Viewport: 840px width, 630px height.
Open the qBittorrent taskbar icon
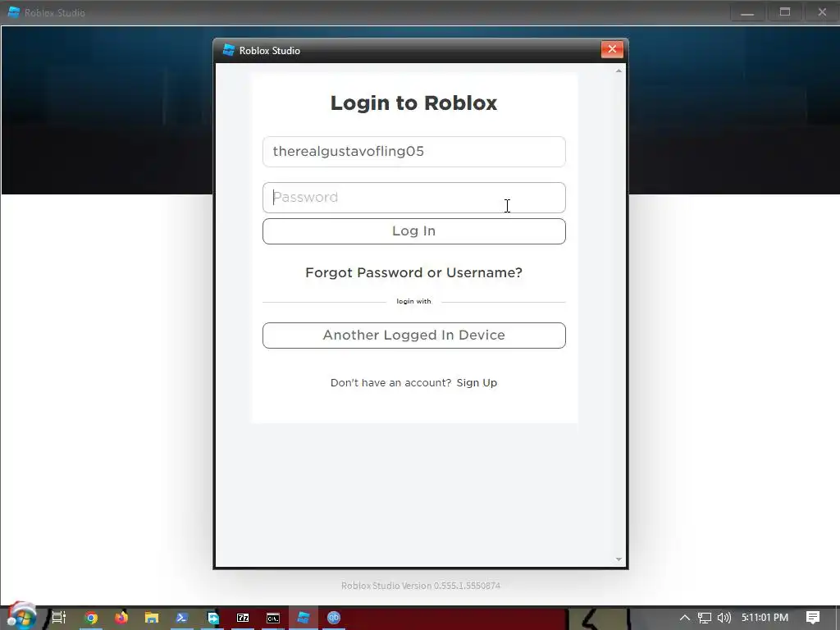(334, 618)
